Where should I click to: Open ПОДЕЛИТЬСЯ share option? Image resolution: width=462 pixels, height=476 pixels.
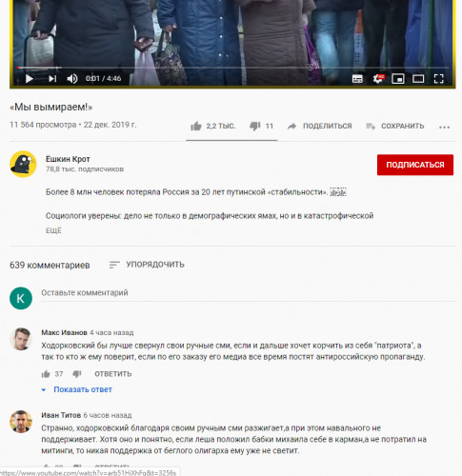tap(319, 127)
